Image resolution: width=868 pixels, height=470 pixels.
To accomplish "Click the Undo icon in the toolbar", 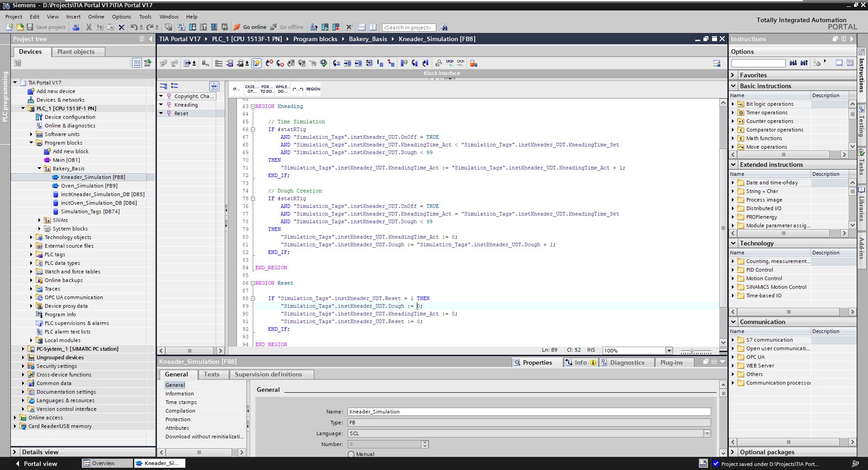I will click(x=134, y=27).
